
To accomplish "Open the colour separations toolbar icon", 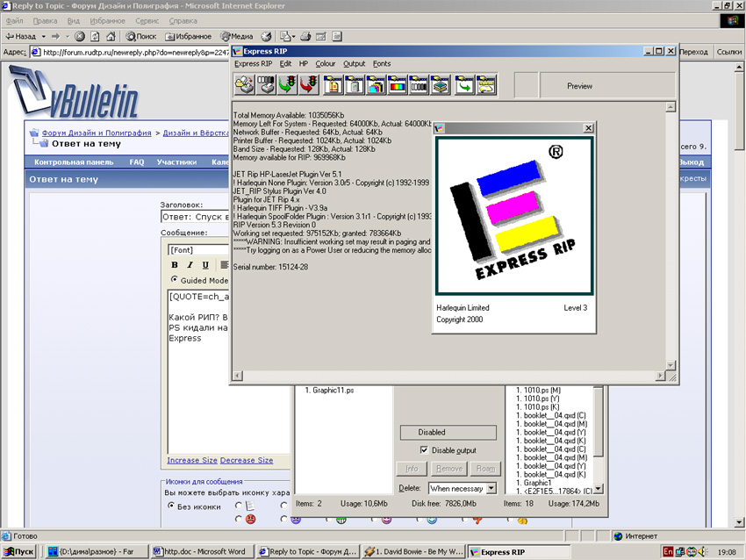I will tap(376, 84).
